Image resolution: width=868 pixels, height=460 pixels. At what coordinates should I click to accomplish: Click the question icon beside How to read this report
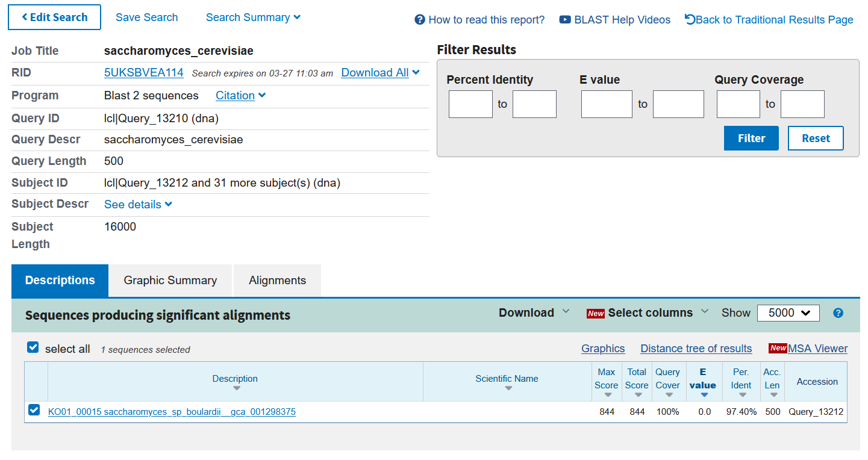(x=420, y=20)
